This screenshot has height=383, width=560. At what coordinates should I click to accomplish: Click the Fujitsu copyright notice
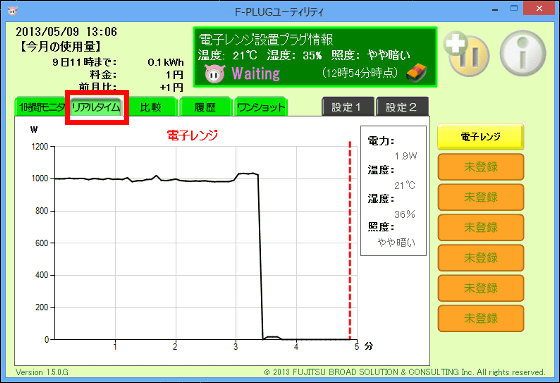point(405,372)
